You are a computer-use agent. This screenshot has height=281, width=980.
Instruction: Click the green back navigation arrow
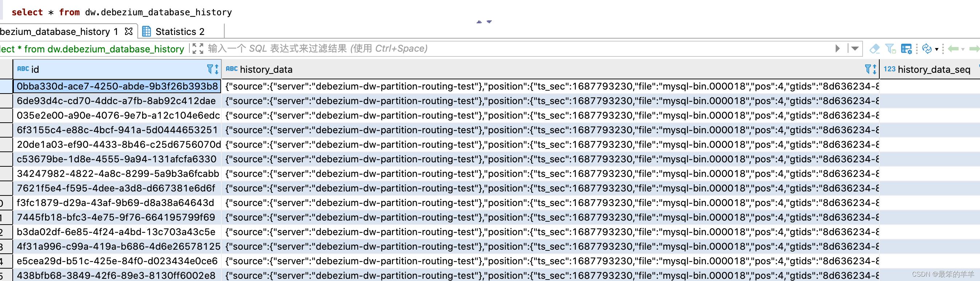coord(953,49)
